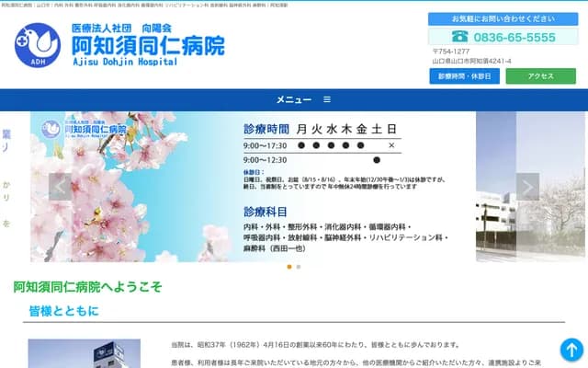Click the hospital photo below 皆様とともに

tap(85, 353)
